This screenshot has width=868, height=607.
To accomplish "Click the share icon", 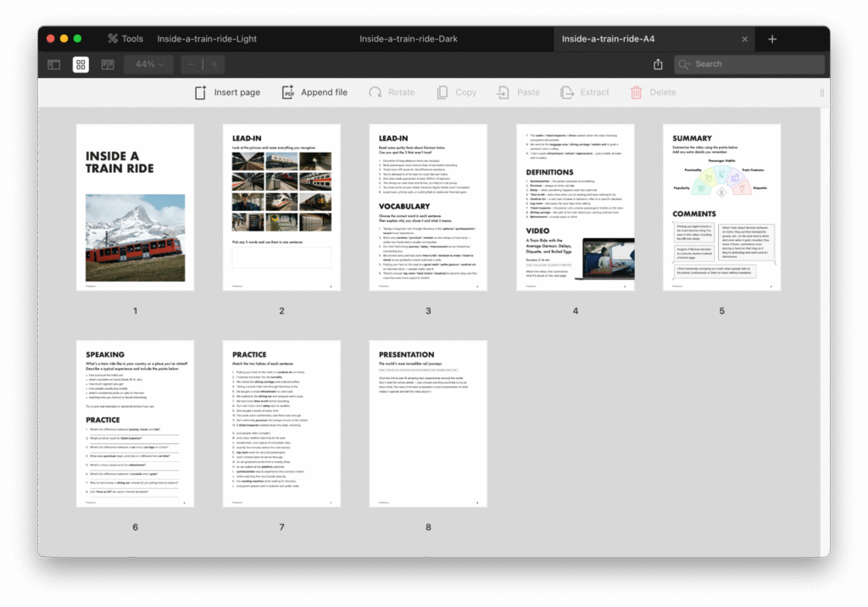I will (x=658, y=64).
